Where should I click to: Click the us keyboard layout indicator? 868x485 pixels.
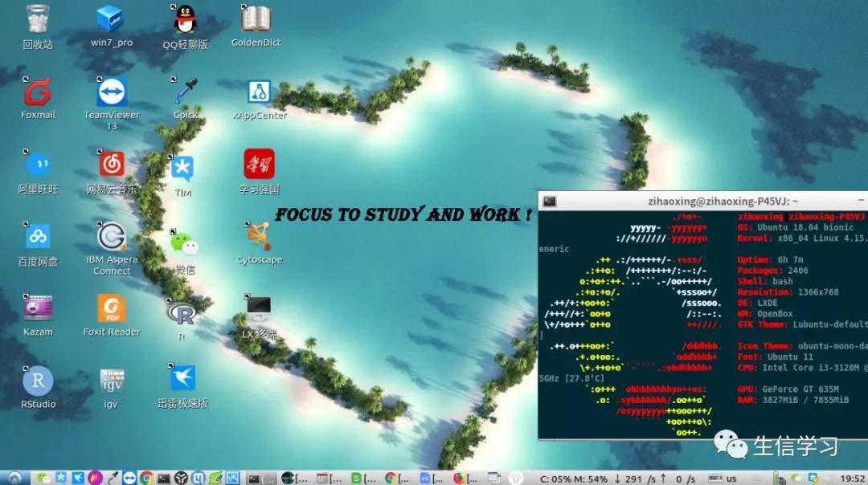tap(731, 479)
